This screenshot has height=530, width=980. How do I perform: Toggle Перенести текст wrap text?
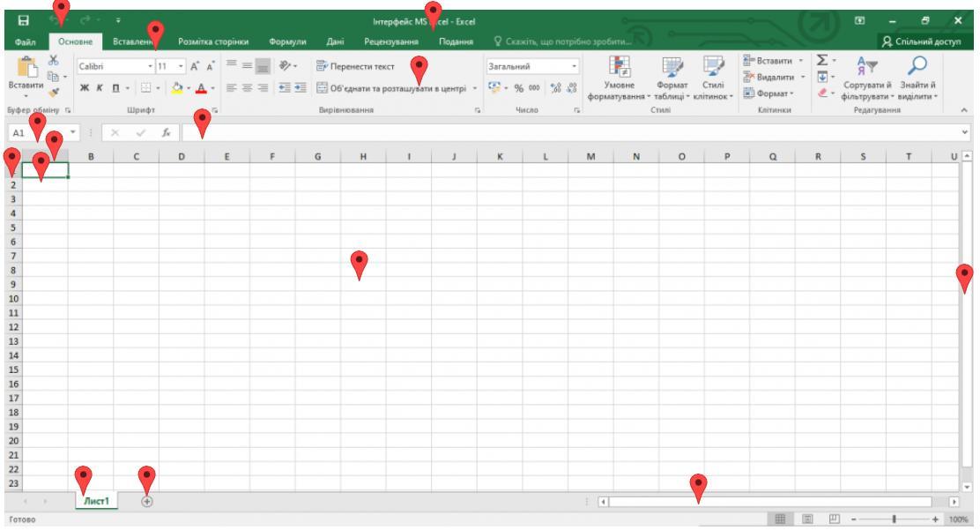[356, 66]
